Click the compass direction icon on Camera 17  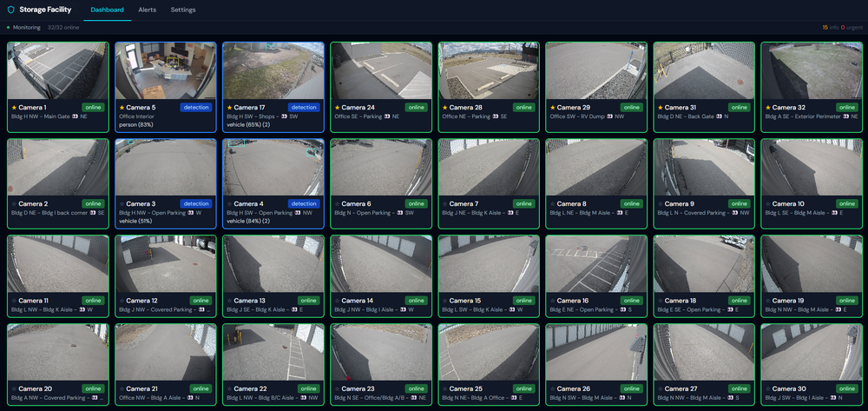[285, 117]
